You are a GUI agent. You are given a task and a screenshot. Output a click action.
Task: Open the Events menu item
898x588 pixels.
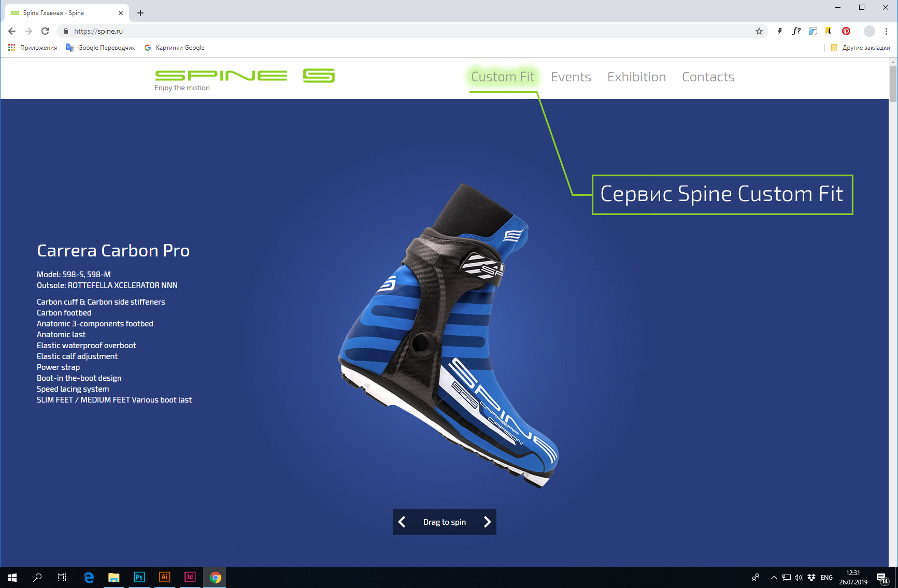(571, 77)
